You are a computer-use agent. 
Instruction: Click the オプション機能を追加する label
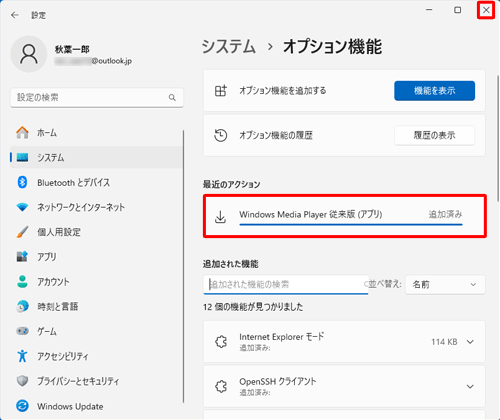coord(283,90)
